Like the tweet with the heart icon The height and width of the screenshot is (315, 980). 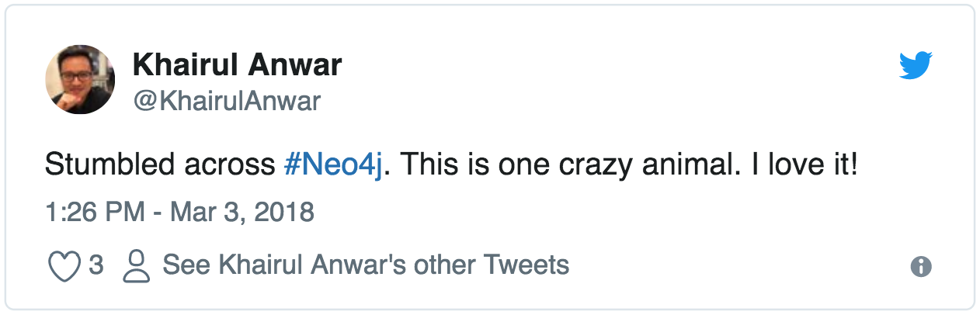pyautogui.click(x=64, y=266)
